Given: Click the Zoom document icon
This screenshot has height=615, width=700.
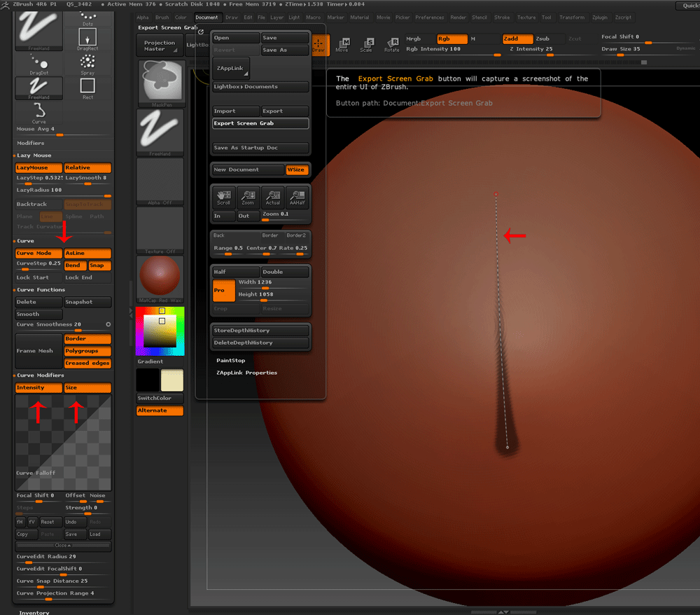Looking at the screenshot, I should click(x=248, y=197).
